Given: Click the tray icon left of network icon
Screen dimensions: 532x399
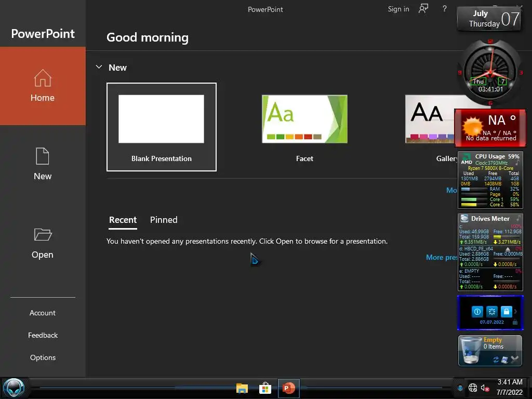Looking at the screenshot, I should (x=460, y=388).
